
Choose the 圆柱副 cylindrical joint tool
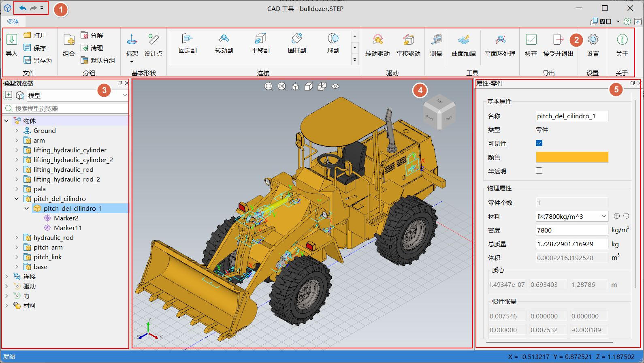tap(297, 43)
